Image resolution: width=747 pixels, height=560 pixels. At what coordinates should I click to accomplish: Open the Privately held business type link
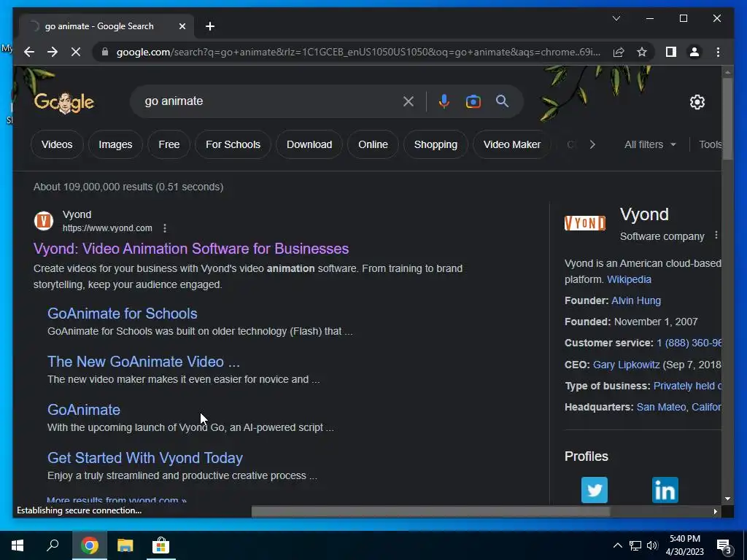(687, 386)
